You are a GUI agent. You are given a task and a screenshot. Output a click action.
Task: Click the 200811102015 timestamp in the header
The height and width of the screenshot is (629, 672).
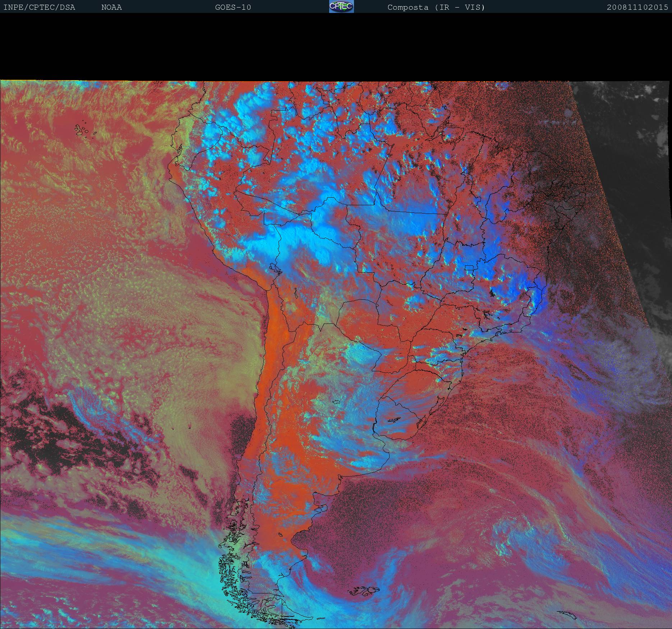coord(637,8)
